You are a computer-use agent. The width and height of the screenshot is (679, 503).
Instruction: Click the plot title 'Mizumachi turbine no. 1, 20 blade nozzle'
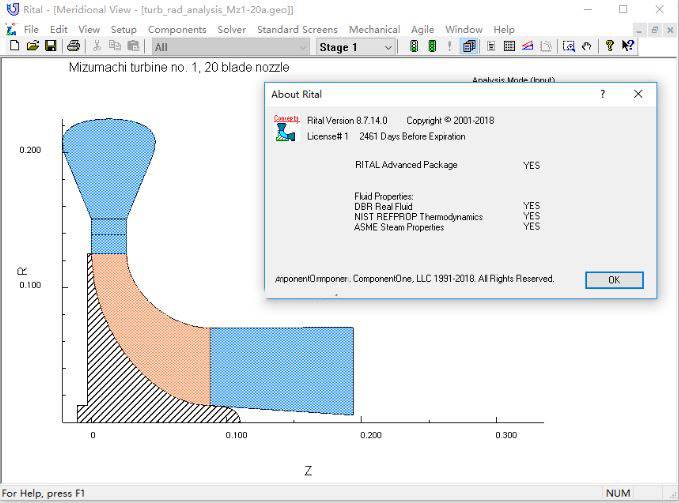click(179, 68)
